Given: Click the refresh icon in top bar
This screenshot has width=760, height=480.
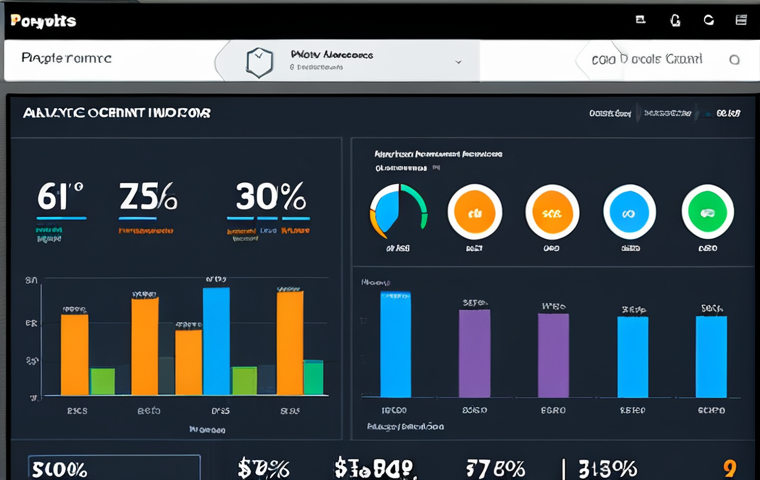Looking at the screenshot, I should pos(709,19).
